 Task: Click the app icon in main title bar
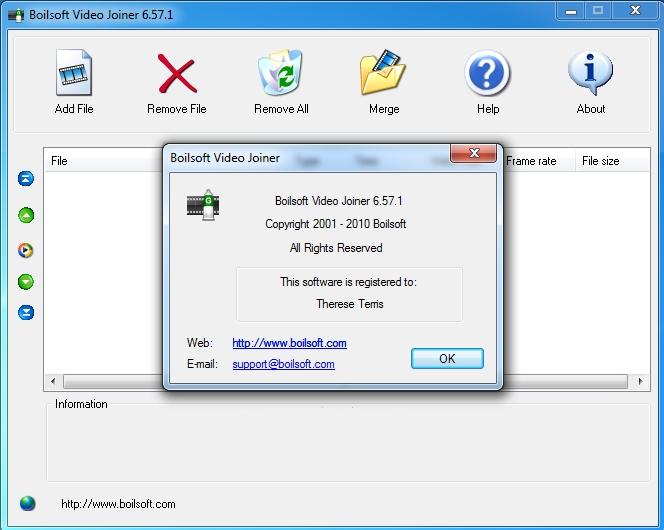pos(16,15)
